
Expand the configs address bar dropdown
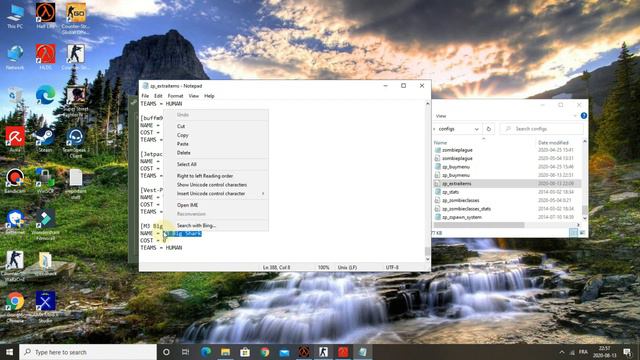pyautogui.click(x=476, y=129)
